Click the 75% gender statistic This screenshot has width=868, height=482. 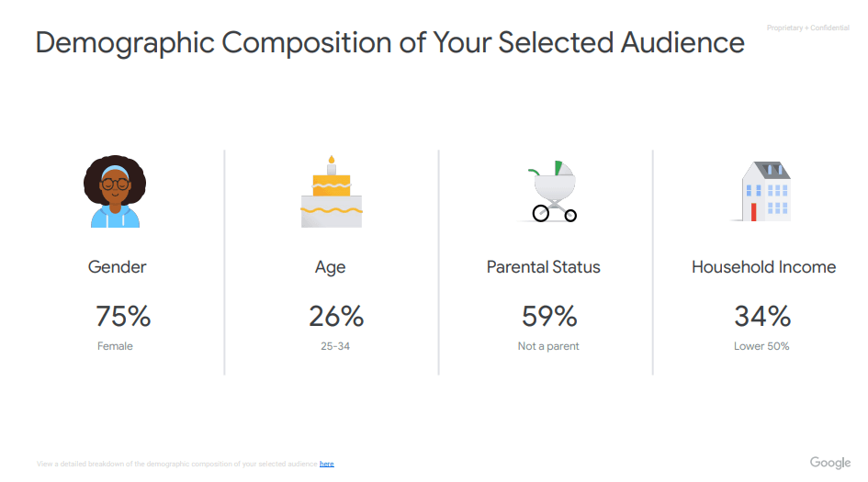(x=123, y=317)
